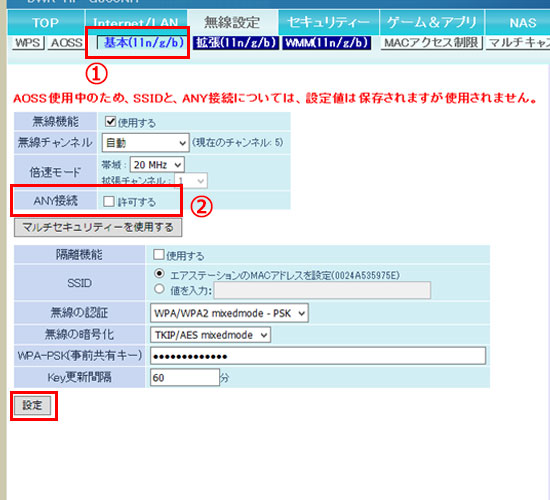Click the 倍速モード label cell

pos(55,172)
